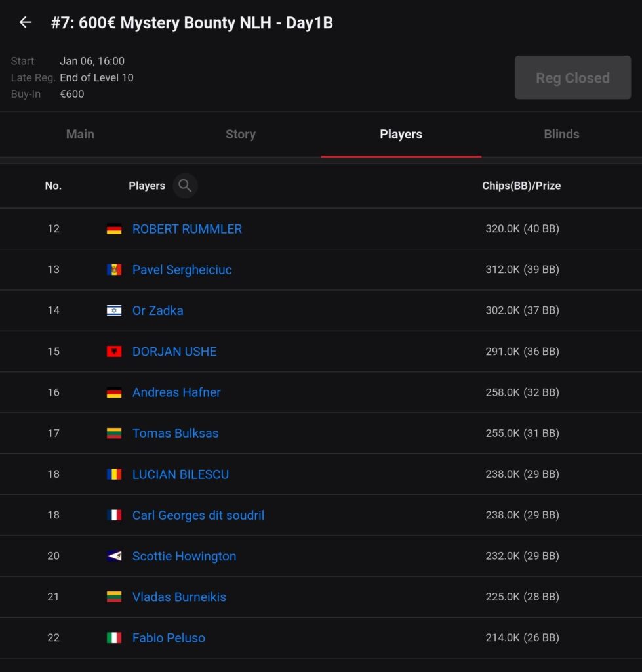Open Scottie Howington's player profile

[x=184, y=556]
